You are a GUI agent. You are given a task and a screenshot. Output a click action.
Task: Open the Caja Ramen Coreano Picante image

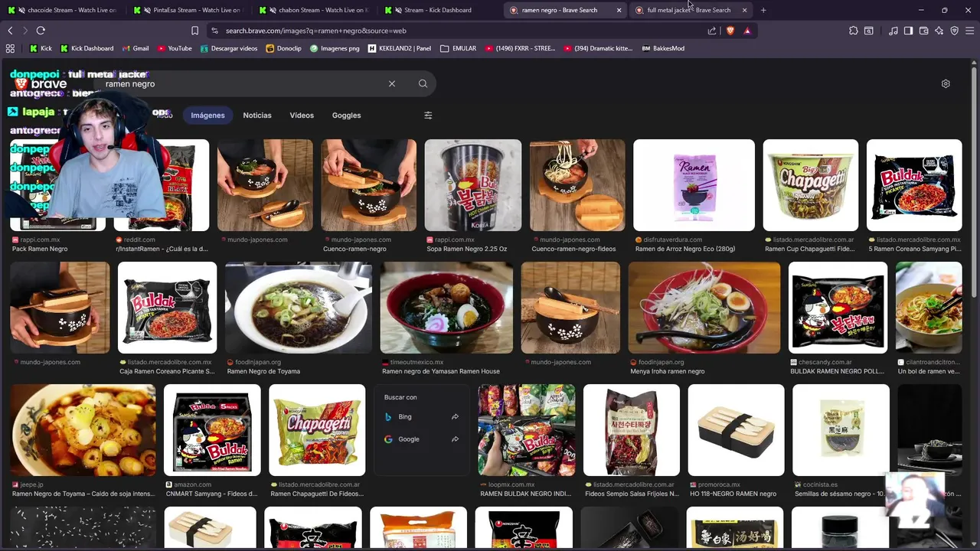click(x=167, y=308)
